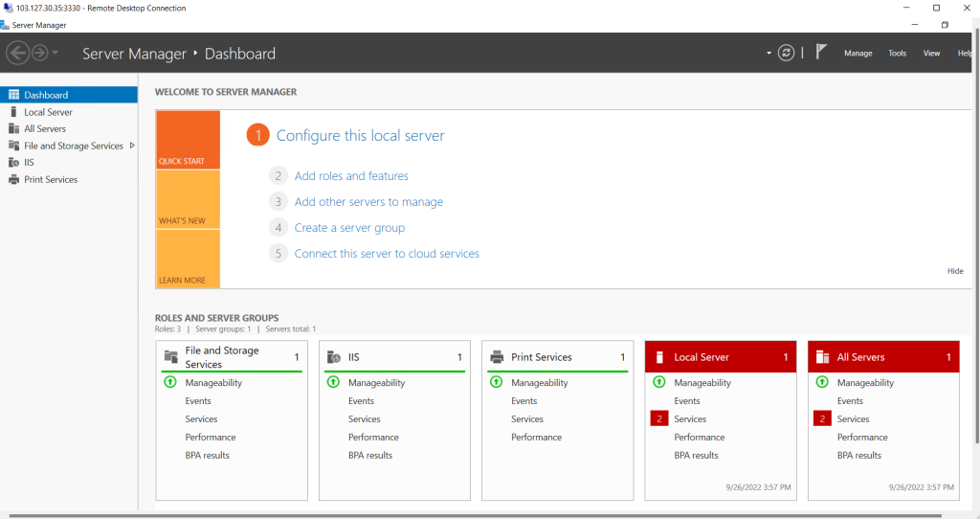Open Services in the Local Server tile

[x=690, y=419]
